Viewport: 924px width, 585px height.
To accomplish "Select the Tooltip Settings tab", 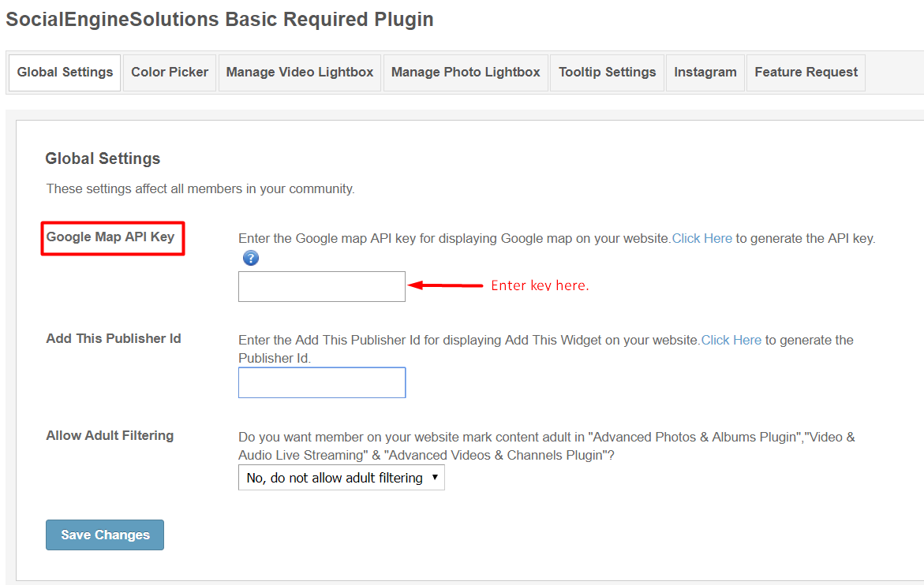I will pos(607,73).
